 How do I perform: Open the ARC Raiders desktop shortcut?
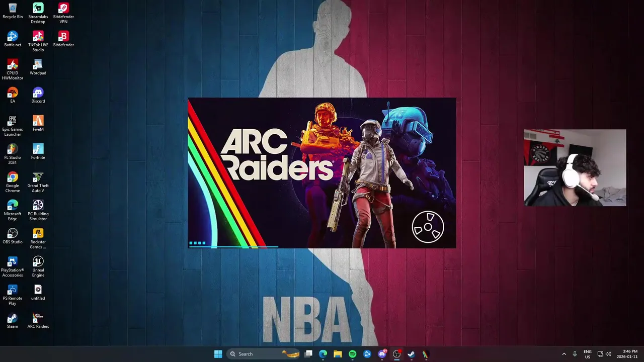click(38, 320)
